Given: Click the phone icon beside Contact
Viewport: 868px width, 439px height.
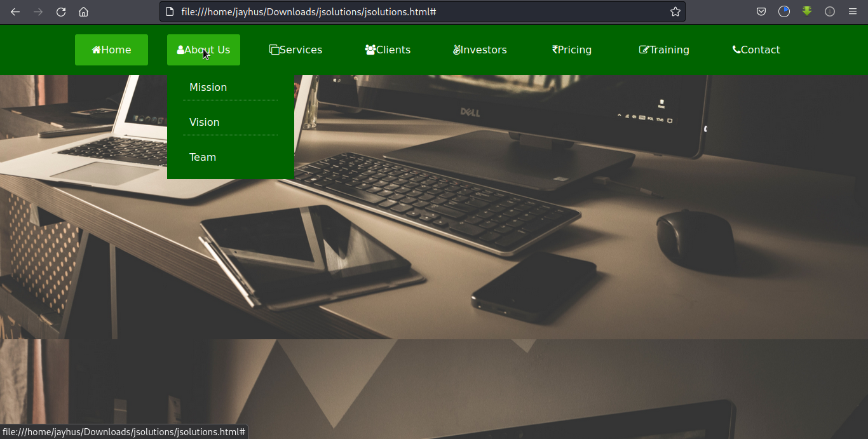Looking at the screenshot, I should click(x=736, y=50).
